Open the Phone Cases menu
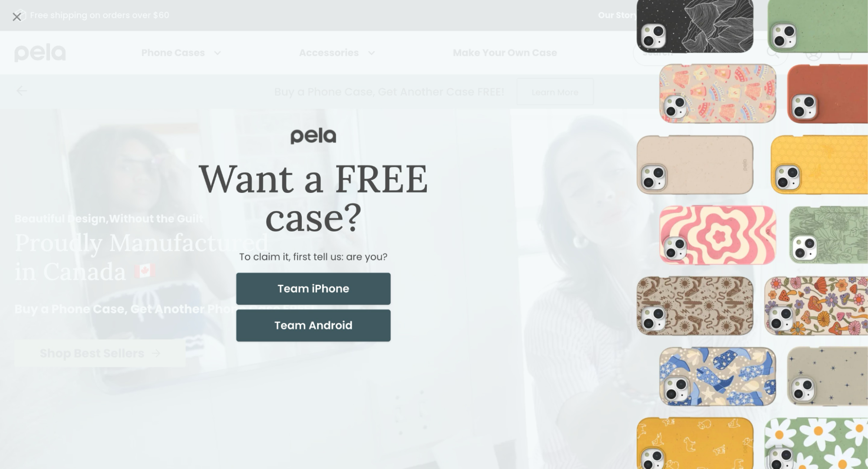The image size is (868, 469). coord(173,53)
